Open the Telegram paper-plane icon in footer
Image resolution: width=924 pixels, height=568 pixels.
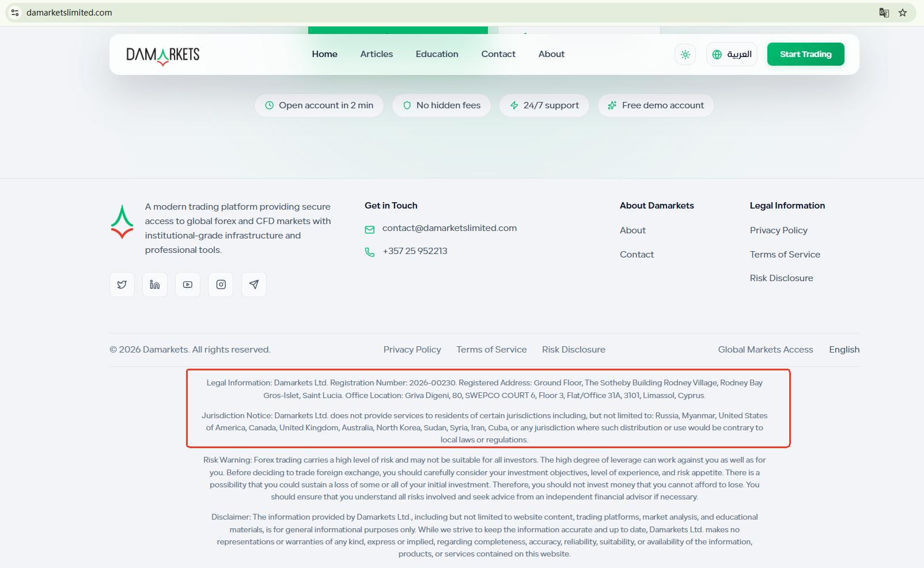click(254, 285)
